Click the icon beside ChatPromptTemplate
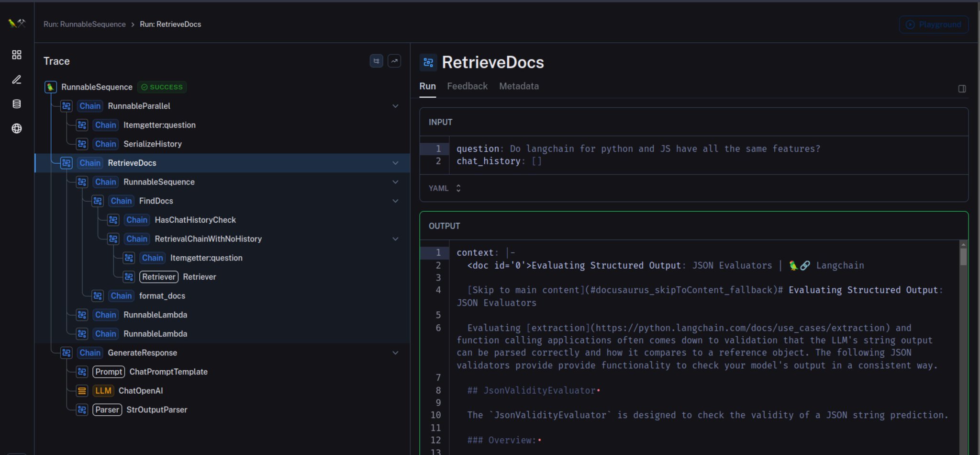This screenshot has height=455, width=980. (x=82, y=372)
